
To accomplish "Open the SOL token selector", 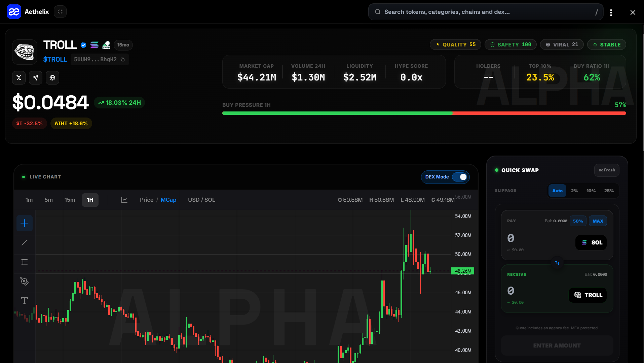I will 591,243.
